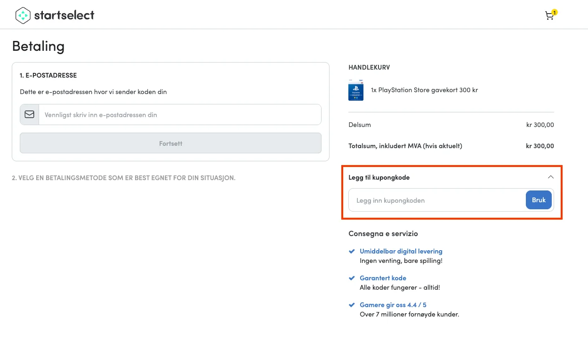The width and height of the screenshot is (588, 364).
Task: Click the Delsum kr 300,00 amount
Action: coord(540,125)
